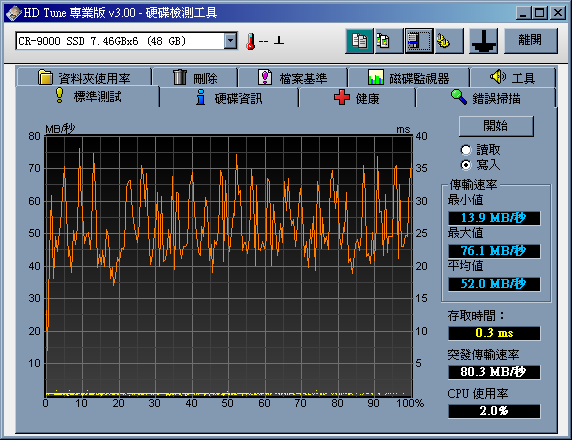Viewport: 572px width, 440px height.
Task: Open the 資料夾使用率 folder usage tab
Action: click(84, 77)
